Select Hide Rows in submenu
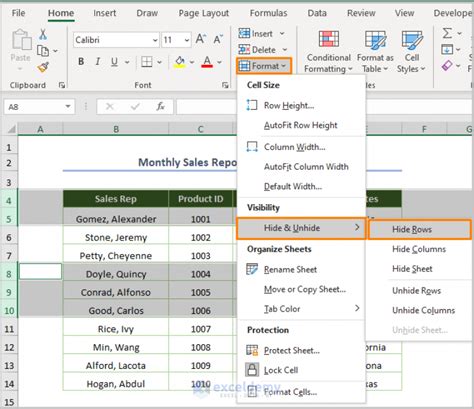 [420, 229]
